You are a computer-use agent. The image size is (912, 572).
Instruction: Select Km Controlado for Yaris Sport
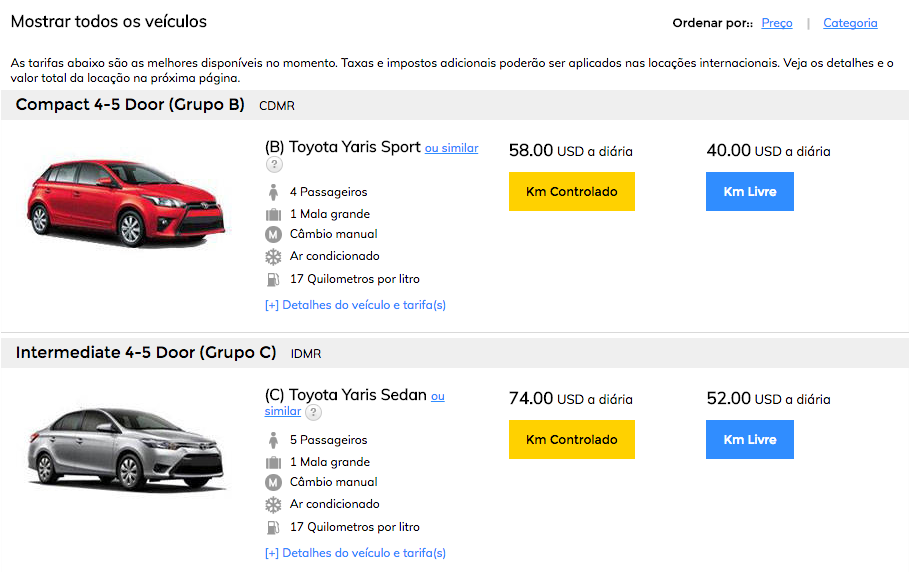[571, 191]
